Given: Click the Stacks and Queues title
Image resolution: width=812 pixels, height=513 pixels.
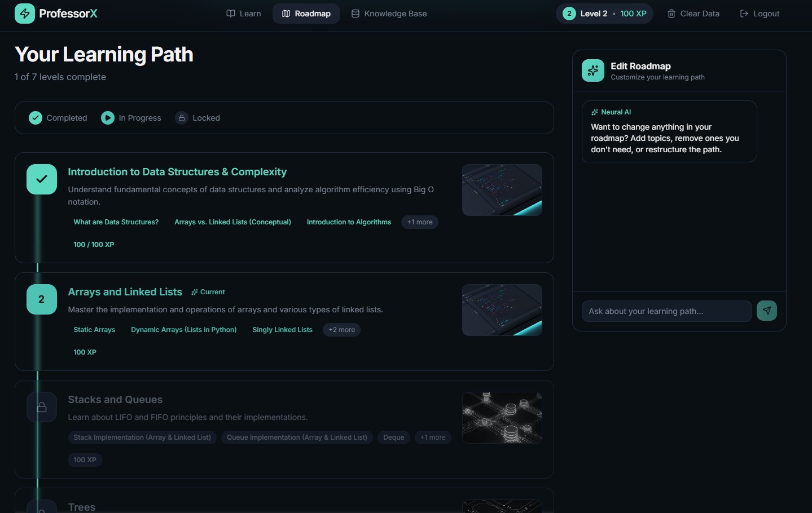Looking at the screenshot, I should coord(115,400).
